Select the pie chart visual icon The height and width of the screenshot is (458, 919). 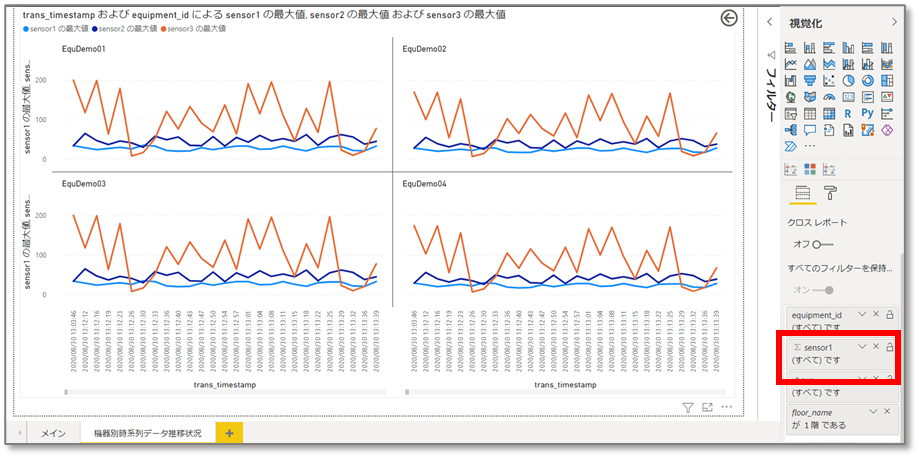848,80
